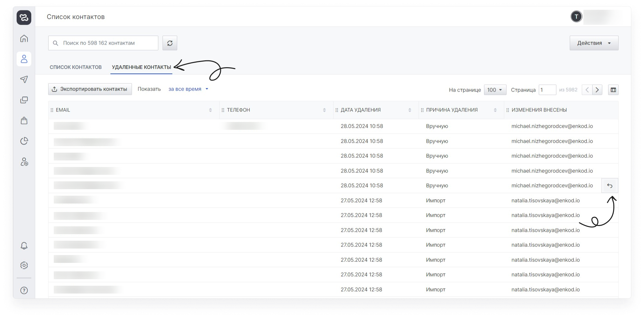Go to the previous page arrow
The image size is (644, 318).
pos(587,90)
